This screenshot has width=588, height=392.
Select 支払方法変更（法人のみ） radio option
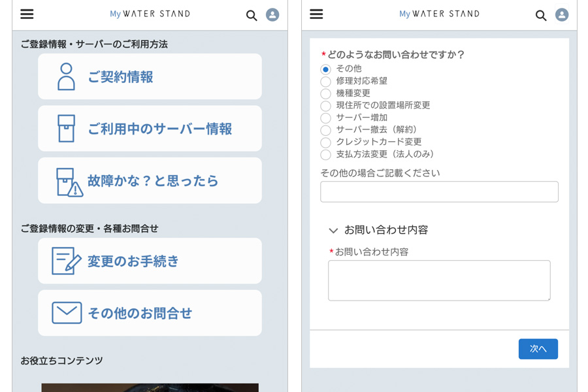[x=325, y=155]
